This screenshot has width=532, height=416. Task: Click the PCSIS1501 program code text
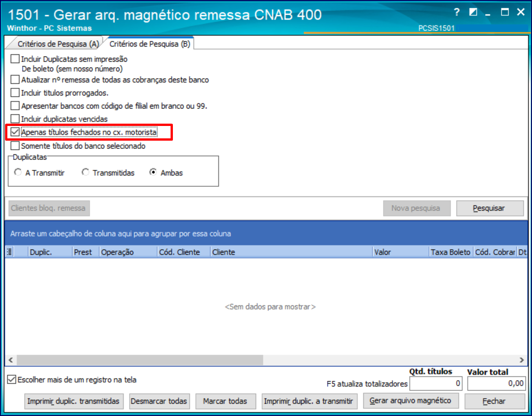point(436,28)
